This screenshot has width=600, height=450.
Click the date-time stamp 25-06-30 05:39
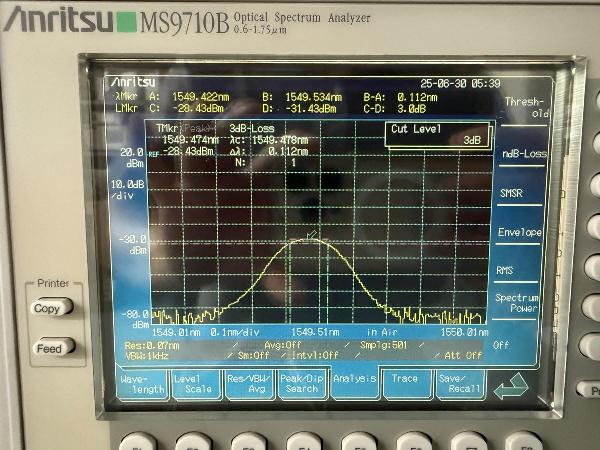(x=460, y=83)
